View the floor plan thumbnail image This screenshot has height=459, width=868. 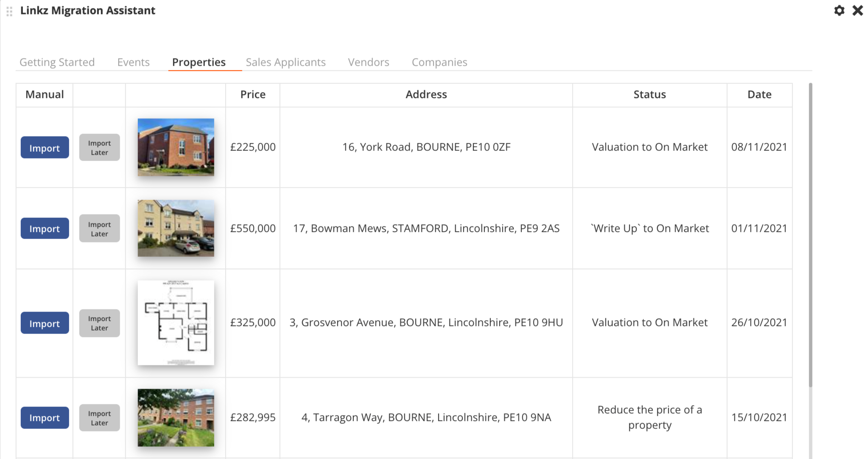(176, 323)
